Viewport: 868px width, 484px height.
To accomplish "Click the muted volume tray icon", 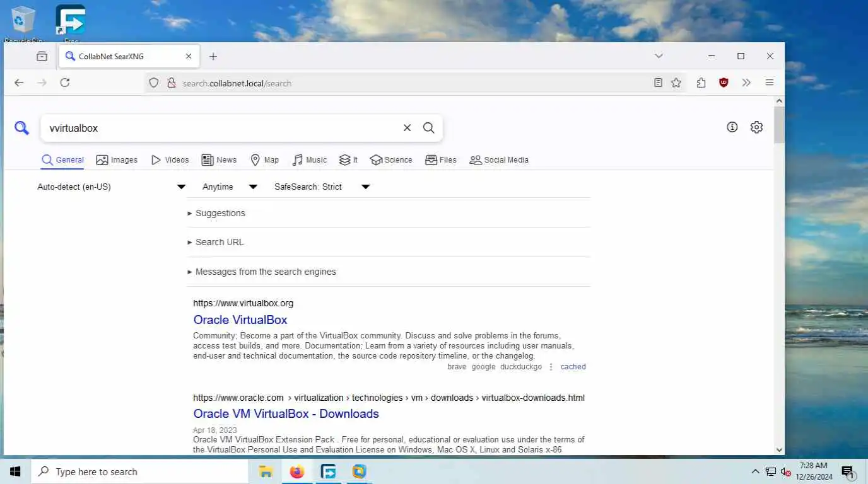I will (x=786, y=471).
